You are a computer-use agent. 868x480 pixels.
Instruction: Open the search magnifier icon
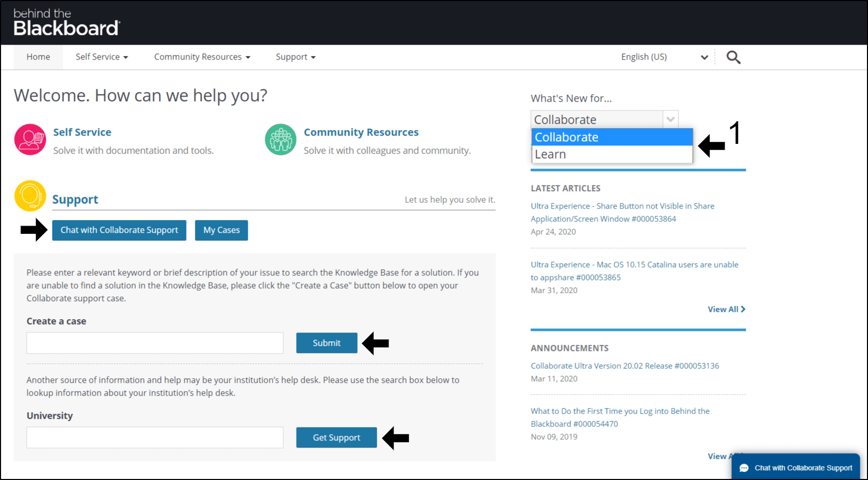[733, 57]
